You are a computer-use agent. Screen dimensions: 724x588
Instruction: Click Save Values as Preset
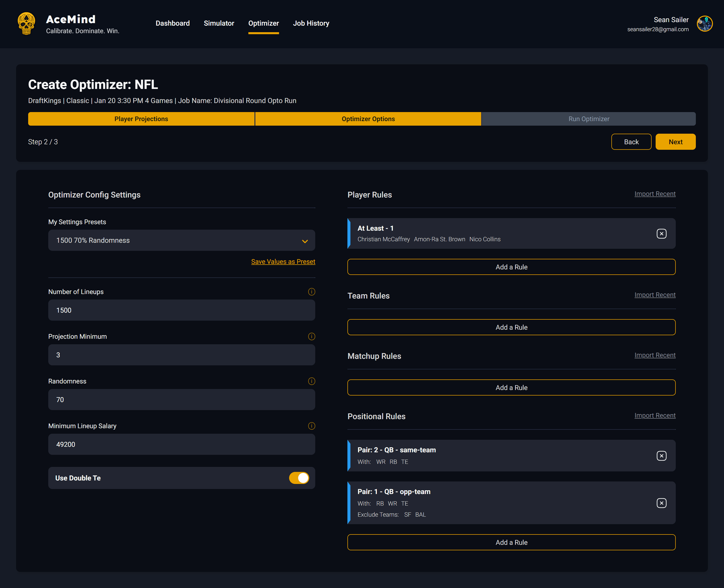point(283,261)
